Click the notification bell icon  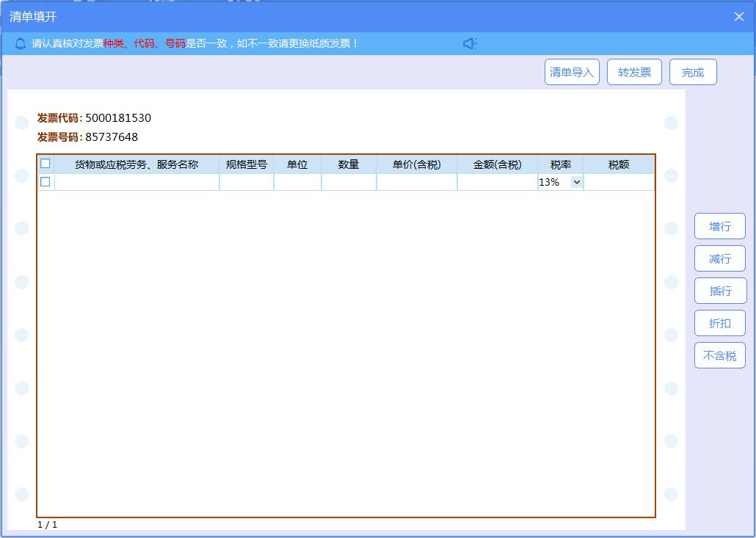coord(21,43)
